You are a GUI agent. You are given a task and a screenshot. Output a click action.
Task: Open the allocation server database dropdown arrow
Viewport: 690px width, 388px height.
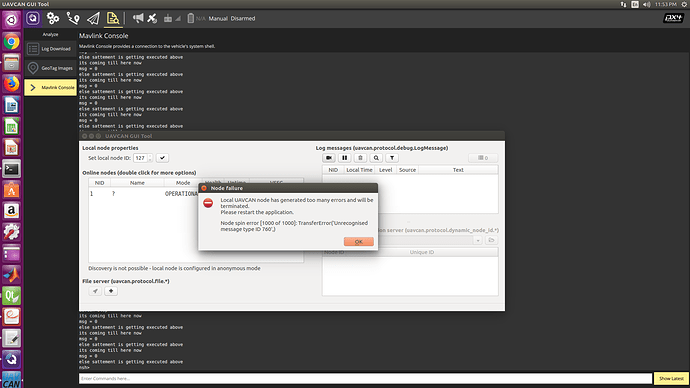(x=477, y=240)
